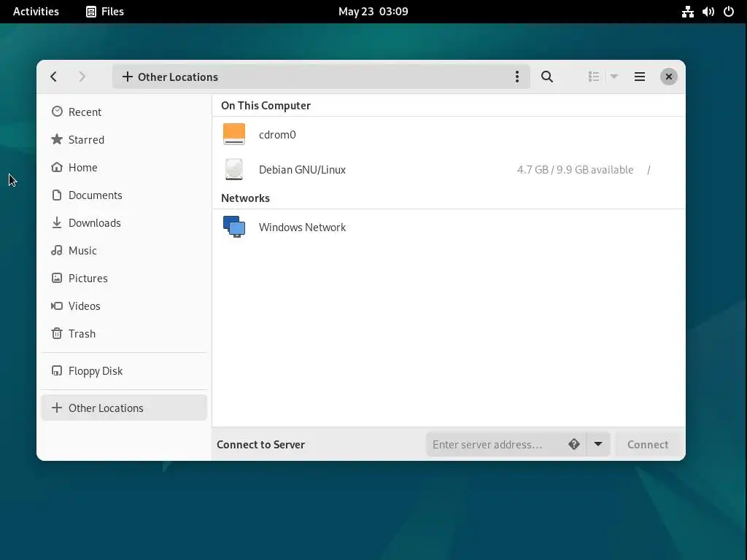Click the Floppy Disk icon in sidebar

click(x=57, y=370)
